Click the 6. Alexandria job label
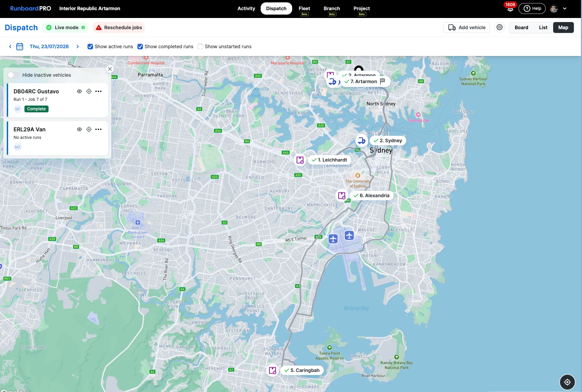Screen dimensions: 582x392 pos(371,195)
